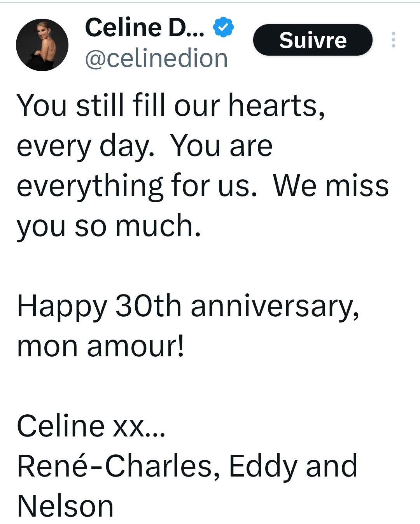Screen dimensions: 420x524
Task: Click the word 'hearts' in the tweet
Action: tap(276, 105)
